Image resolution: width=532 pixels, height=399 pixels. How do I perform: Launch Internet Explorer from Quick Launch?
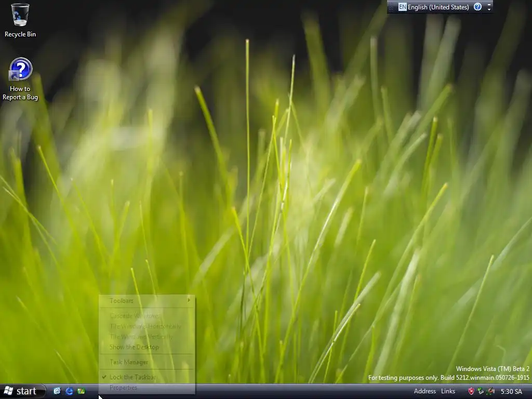69,391
